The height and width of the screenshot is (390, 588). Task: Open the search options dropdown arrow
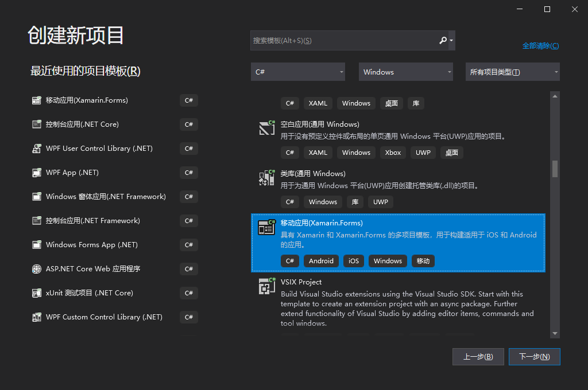[451, 41]
